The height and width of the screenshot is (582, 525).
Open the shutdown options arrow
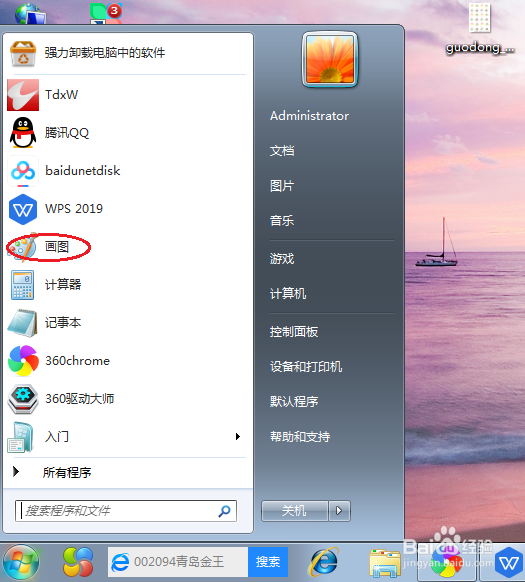tap(339, 511)
